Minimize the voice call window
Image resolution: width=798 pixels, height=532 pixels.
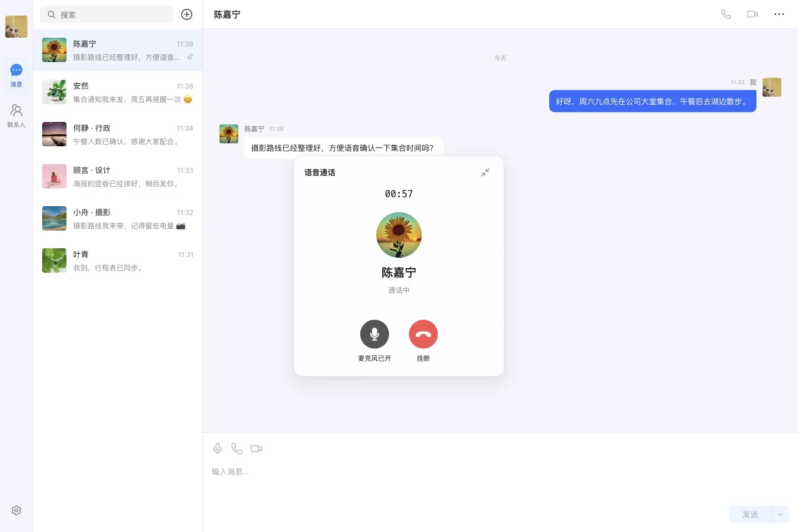pos(485,172)
